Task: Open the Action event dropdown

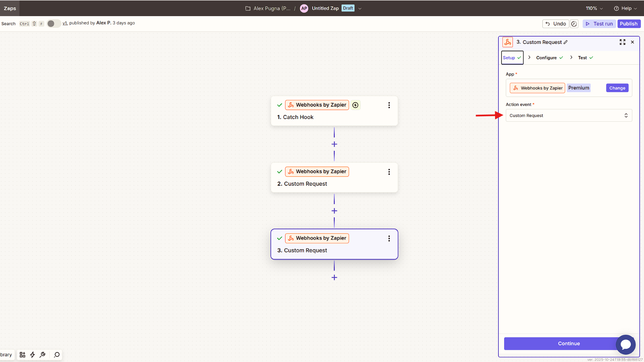Action: point(568,115)
